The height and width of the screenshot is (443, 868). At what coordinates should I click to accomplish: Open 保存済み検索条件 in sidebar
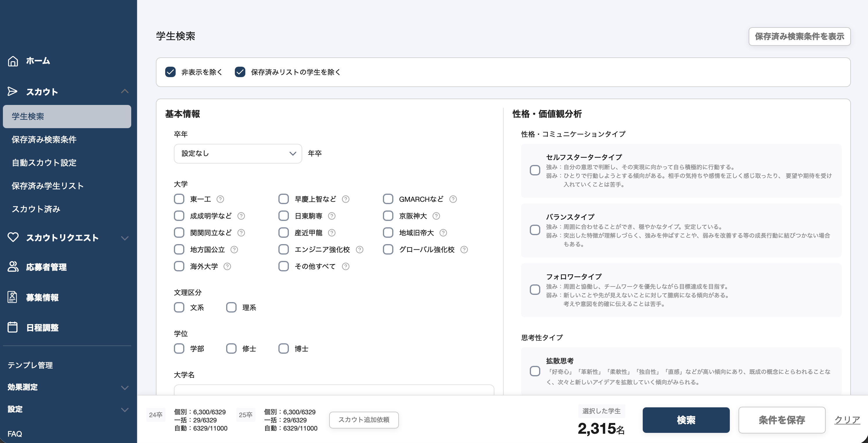(x=44, y=139)
